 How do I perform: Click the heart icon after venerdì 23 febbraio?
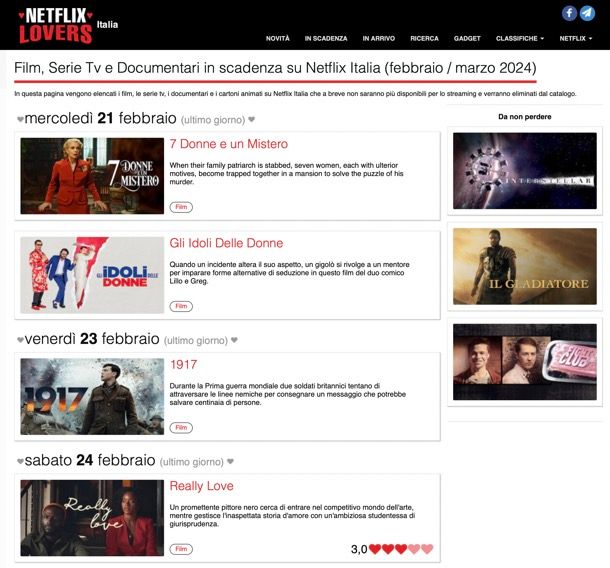pyautogui.click(x=234, y=340)
